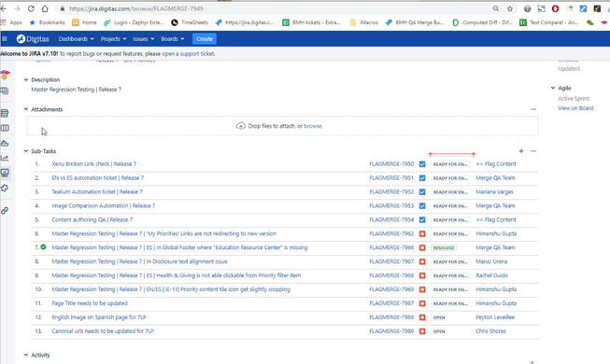Click the Drop files to attach area
Image resolution: width=610 pixels, height=364 pixels.
click(x=283, y=126)
